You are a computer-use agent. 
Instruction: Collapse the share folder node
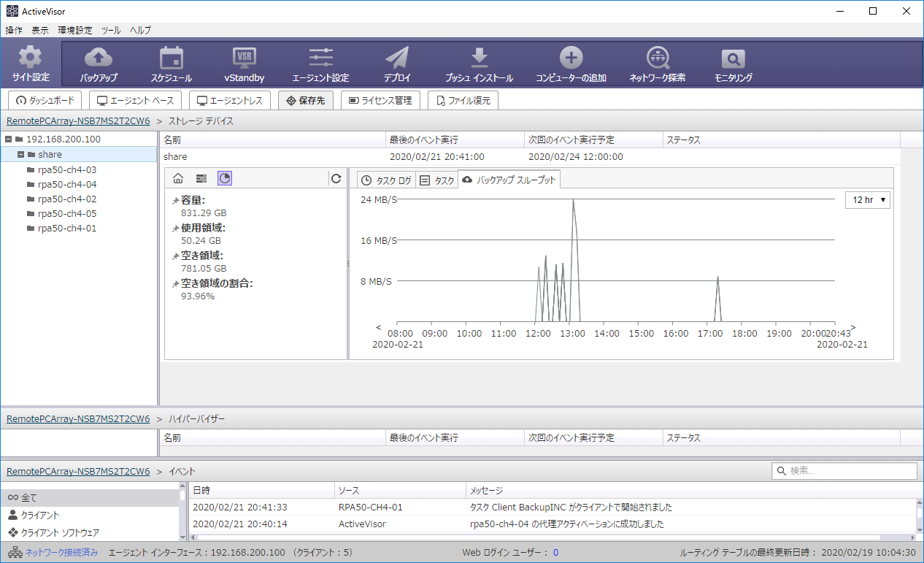point(21,155)
